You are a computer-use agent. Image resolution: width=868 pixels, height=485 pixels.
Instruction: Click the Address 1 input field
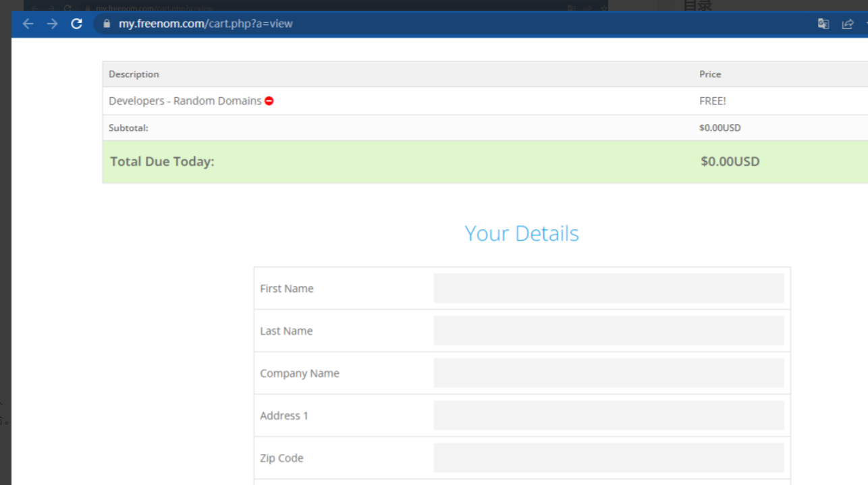pos(608,416)
